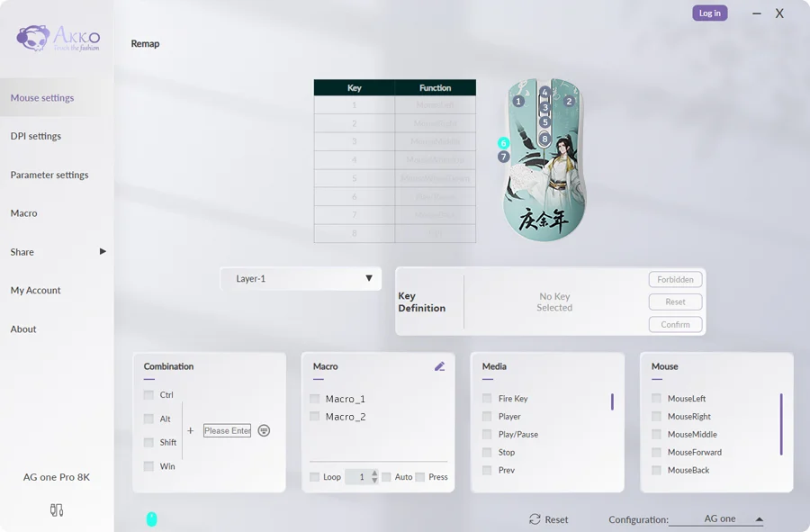
Task: Click the cyan mouse indicator icon
Action: pos(151,519)
